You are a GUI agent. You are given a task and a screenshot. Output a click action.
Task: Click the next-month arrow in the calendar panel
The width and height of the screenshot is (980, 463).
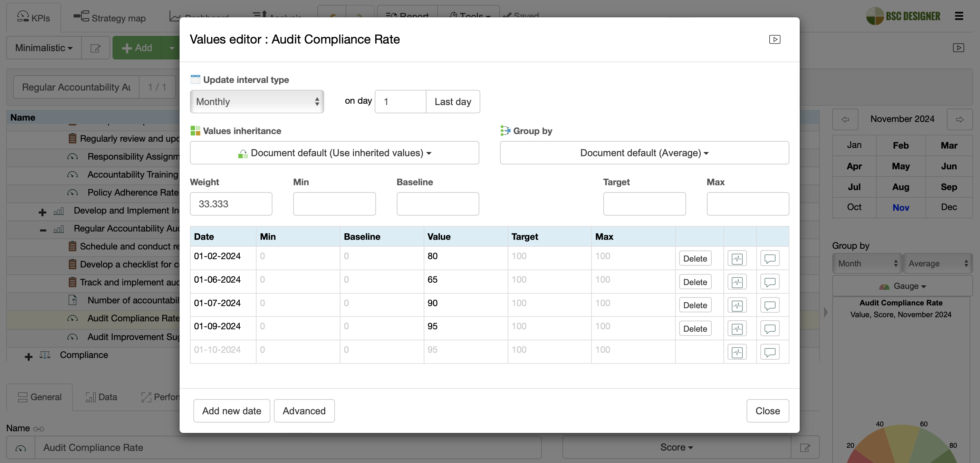(x=960, y=119)
